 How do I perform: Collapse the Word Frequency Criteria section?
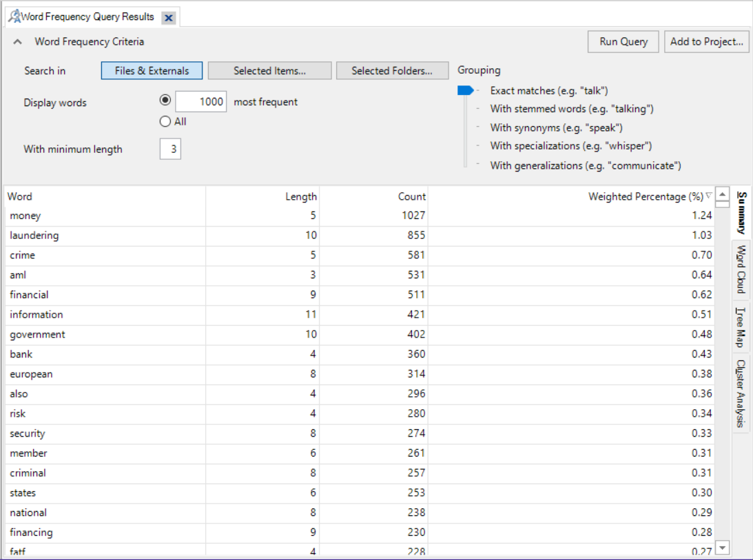pyautogui.click(x=16, y=41)
